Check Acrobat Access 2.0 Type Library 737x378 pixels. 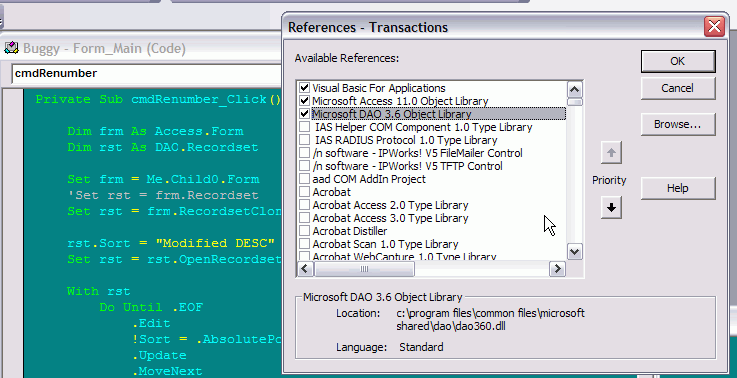(305, 205)
